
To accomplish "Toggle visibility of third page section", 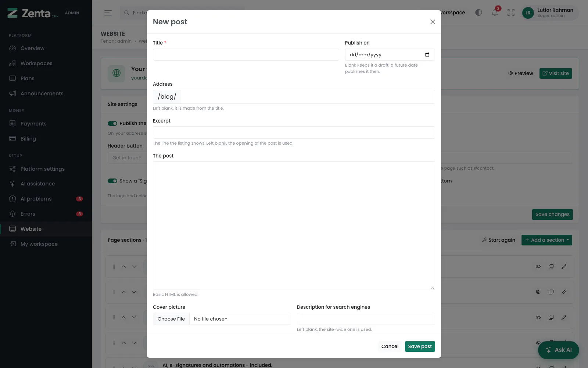I will point(538,317).
